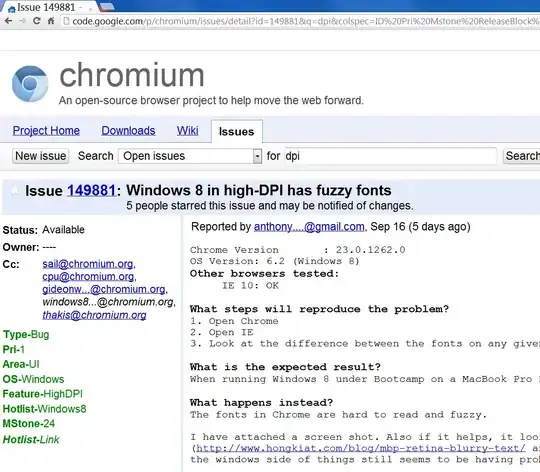Open the Downloads tab

[128, 131]
